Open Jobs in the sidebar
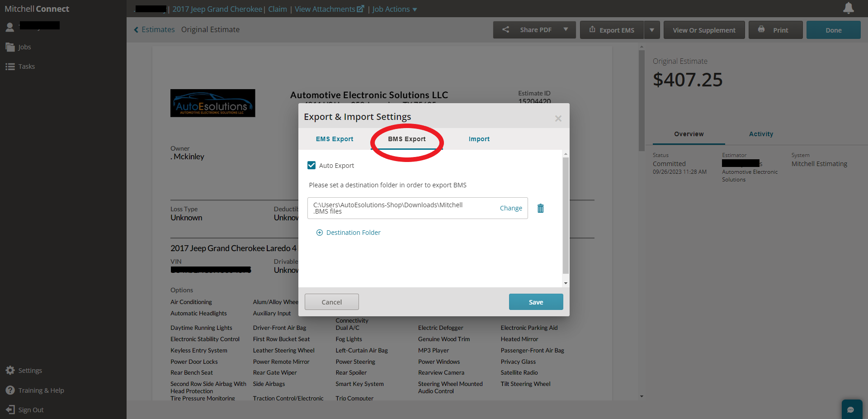Image resolution: width=868 pixels, height=419 pixels. click(x=19, y=47)
